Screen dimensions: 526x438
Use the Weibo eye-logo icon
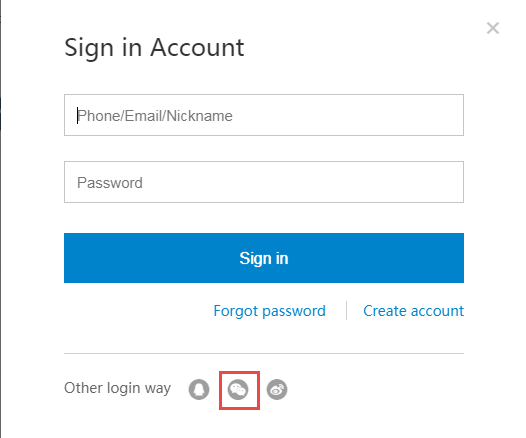[x=277, y=389]
